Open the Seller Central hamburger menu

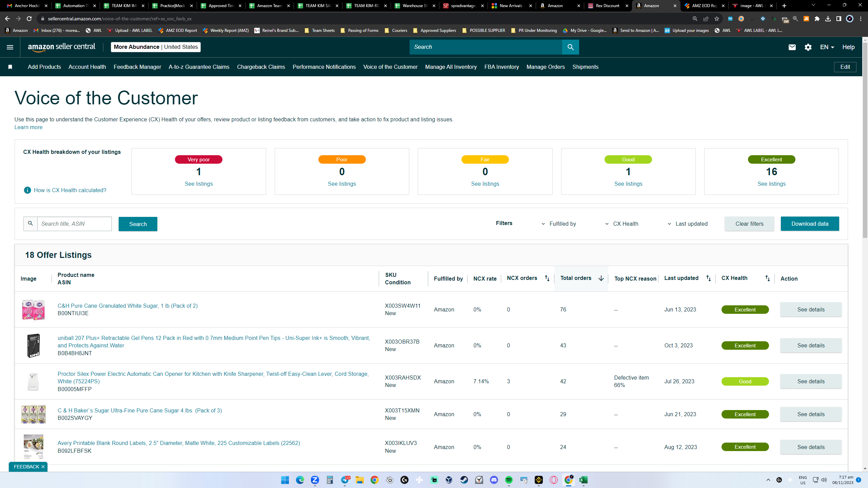[10, 47]
